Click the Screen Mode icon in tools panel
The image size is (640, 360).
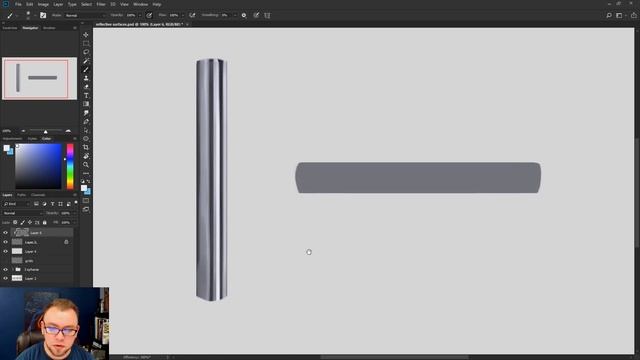[86, 209]
